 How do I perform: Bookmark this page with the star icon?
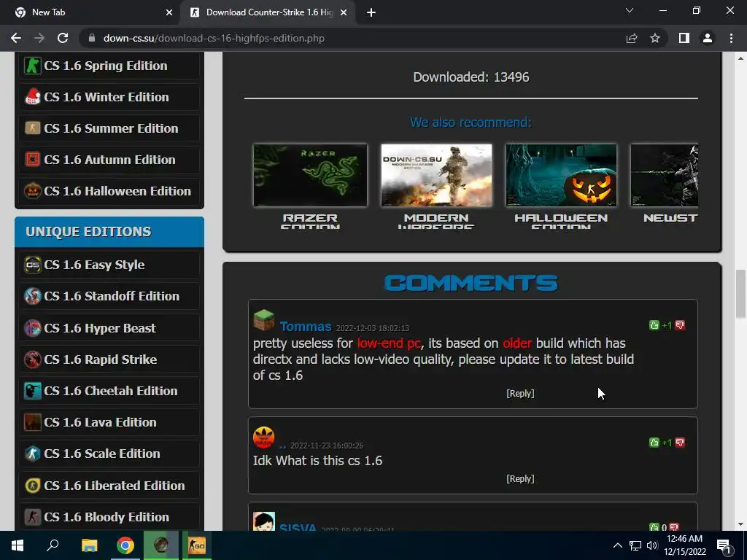655,38
